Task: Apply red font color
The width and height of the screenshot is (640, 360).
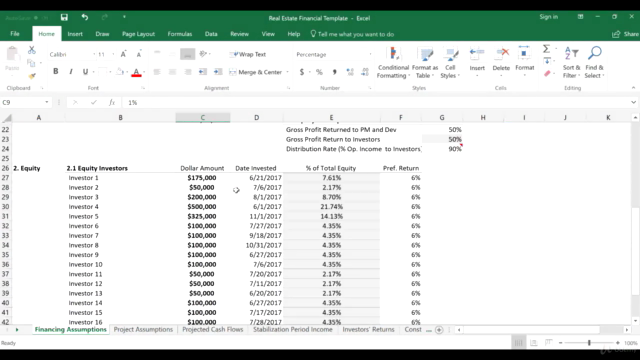Action: pyautogui.click(x=136, y=72)
